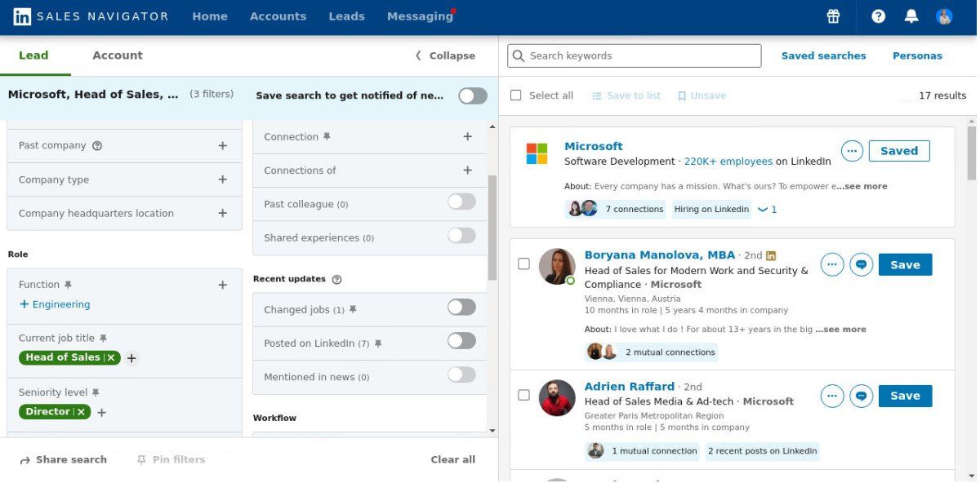Pin the Function filter
The image size is (980, 483).
[x=68, y=285]
